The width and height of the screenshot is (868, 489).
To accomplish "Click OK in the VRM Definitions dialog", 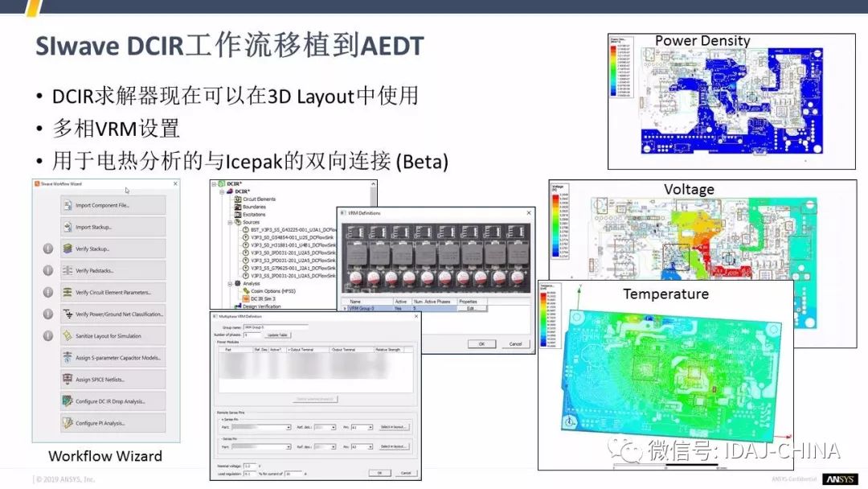I will coord(481,344).
